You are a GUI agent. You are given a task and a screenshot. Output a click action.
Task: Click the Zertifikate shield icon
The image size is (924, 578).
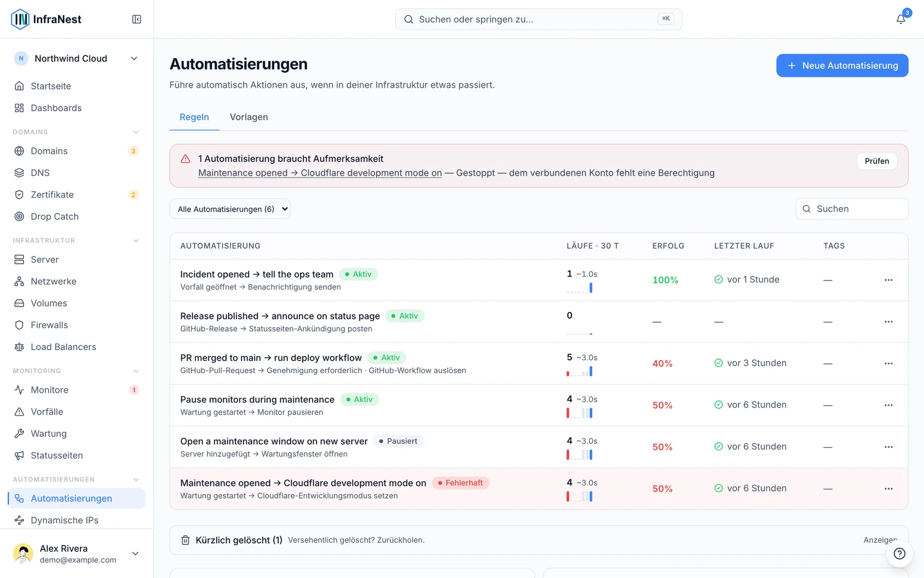tap(19, 194)
